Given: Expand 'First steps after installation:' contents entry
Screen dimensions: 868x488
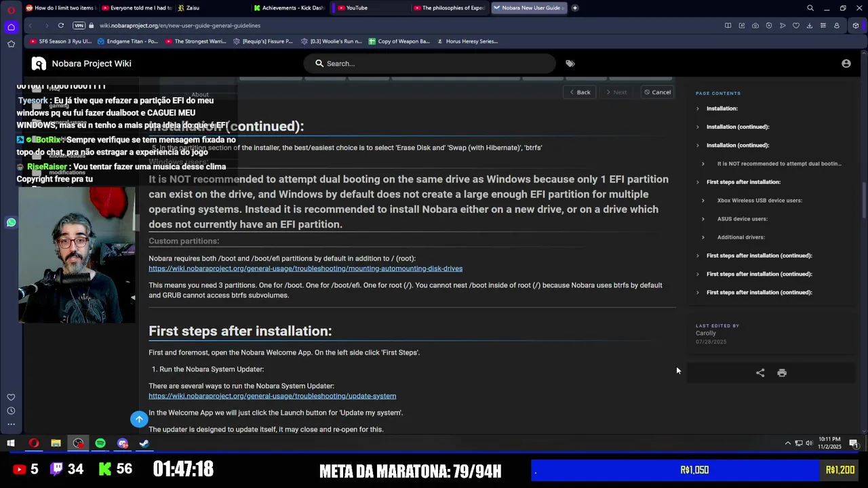Looking at the screenshot, I should click(x=697, y=182).
